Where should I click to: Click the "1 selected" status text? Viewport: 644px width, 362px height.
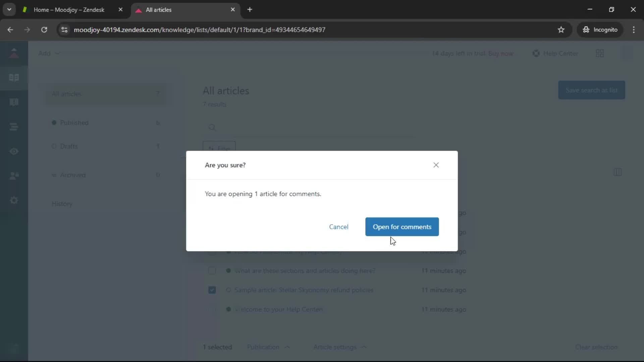coord(217,347)
